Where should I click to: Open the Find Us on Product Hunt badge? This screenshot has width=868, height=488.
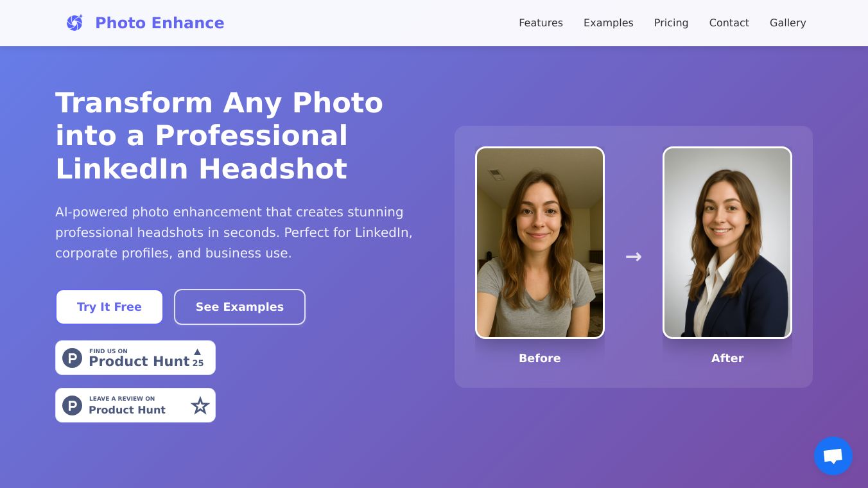point(135,358)
